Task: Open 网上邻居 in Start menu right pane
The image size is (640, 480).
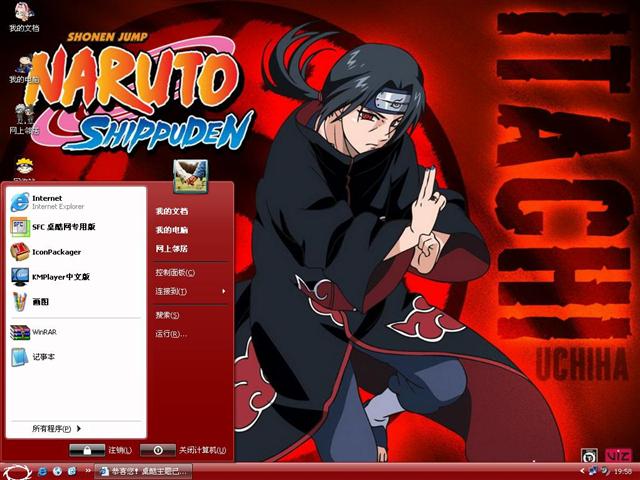Action: (171, 249)
